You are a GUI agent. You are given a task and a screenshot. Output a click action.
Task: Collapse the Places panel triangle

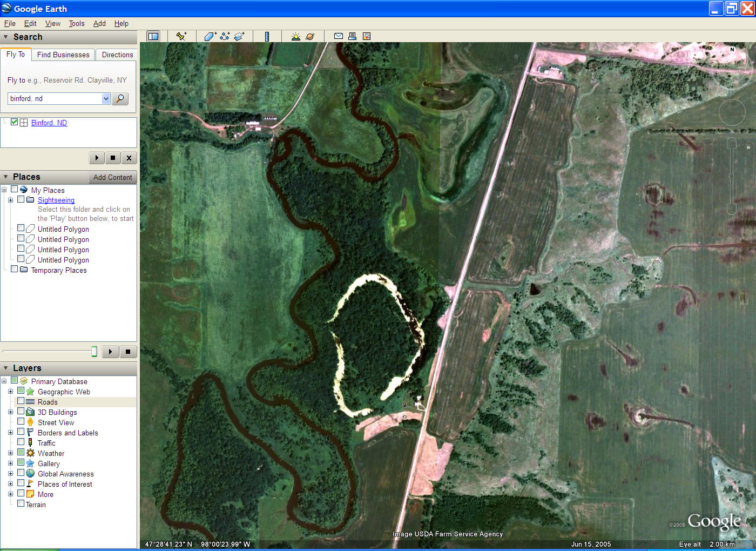click(6, 177)
